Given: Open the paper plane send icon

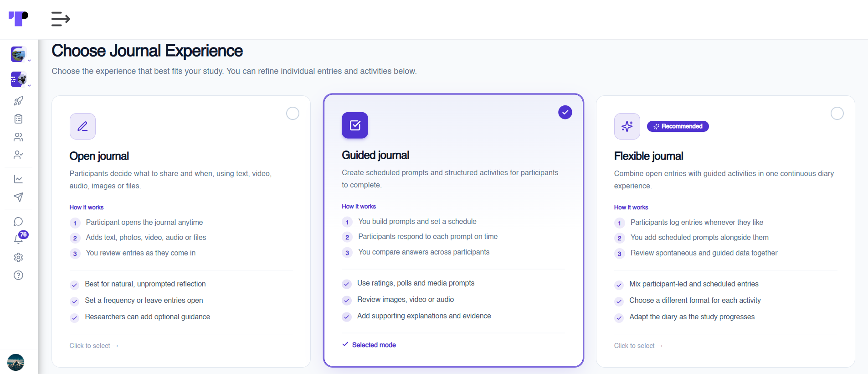Looking at the screenshot, I should coord(18,197).
